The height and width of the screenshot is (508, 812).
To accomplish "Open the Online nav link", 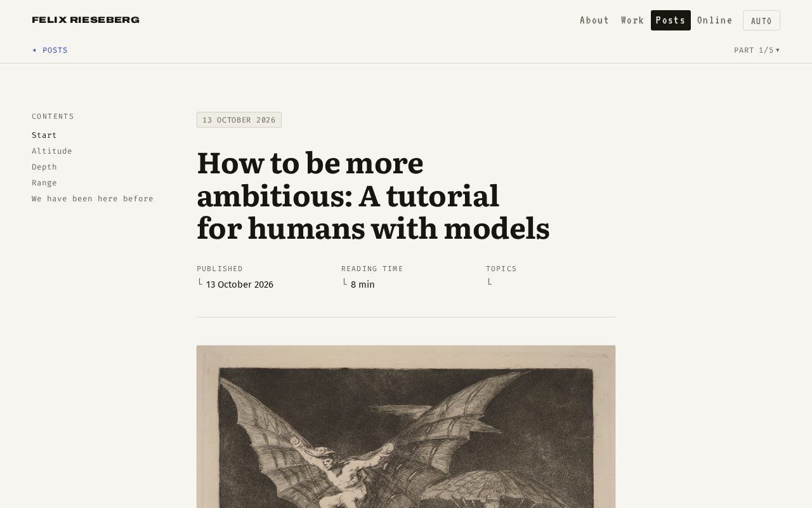I will (x=715, y=20).
